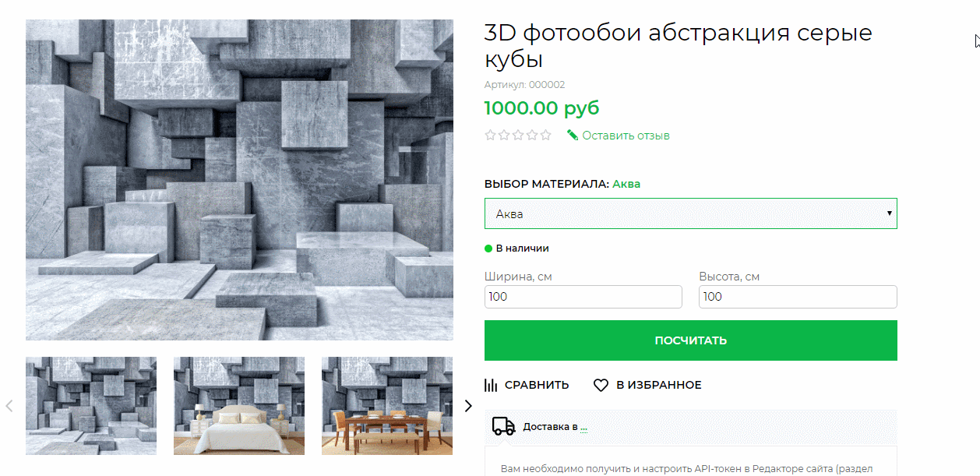The image size is (980, 476).
Task: Click the compare bar chart icon
Action: pyautogui.click(x=491, y=385)
